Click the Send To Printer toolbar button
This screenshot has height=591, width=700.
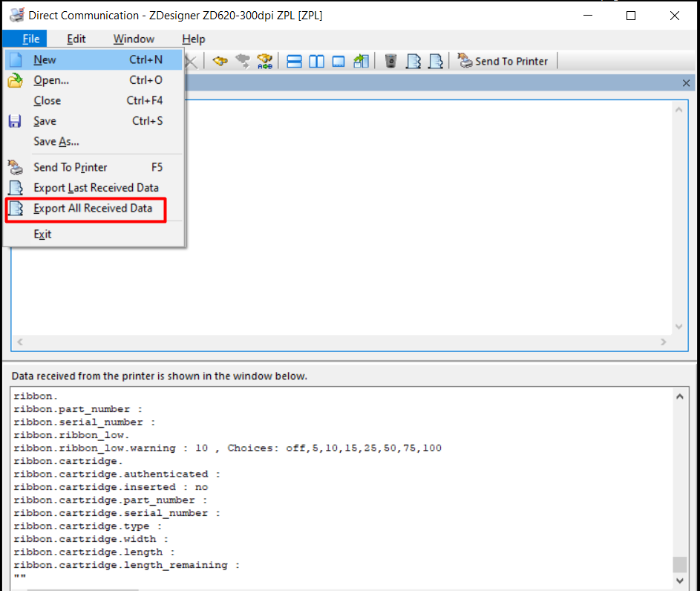point(503,61)
